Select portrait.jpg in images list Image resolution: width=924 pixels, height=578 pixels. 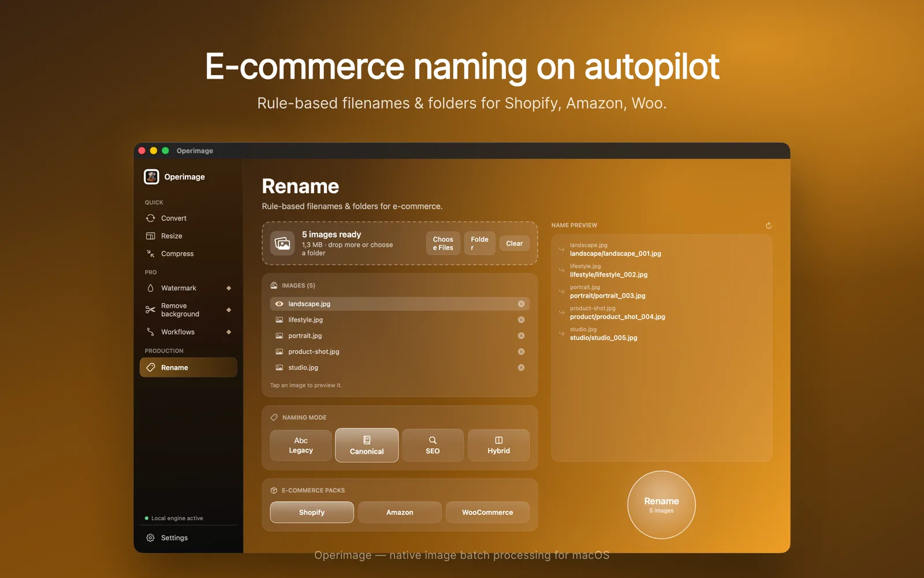400,336
